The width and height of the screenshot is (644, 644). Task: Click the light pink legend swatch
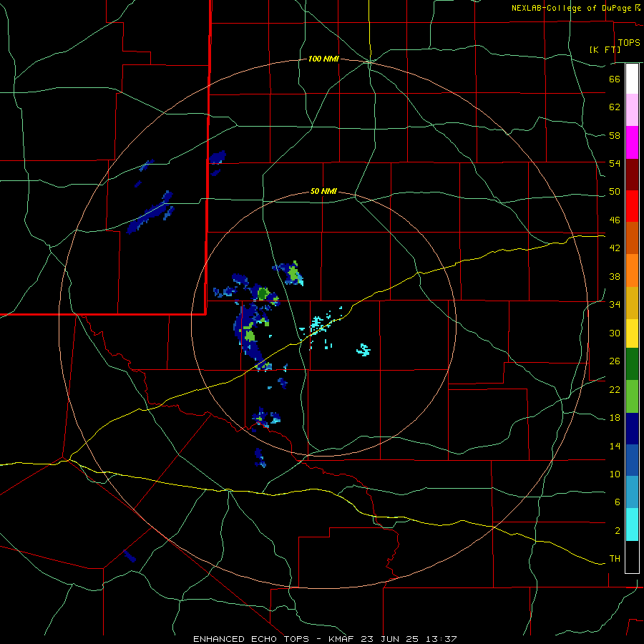click(x=632, y=110)
